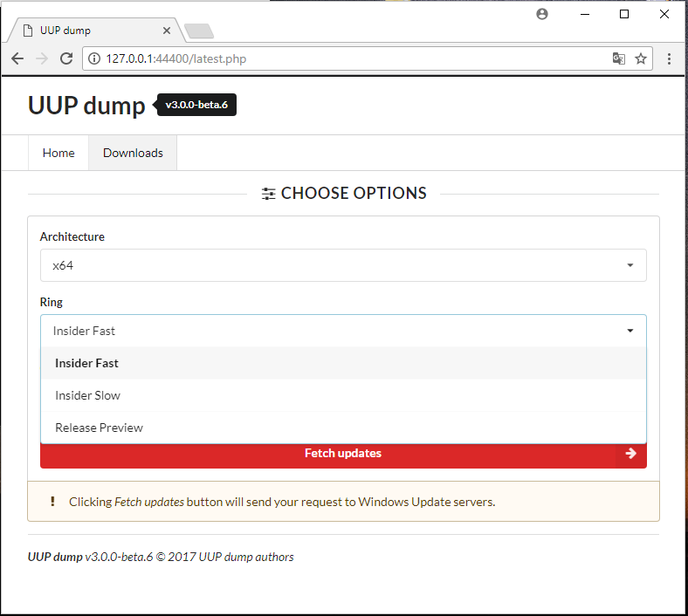688x616 pixels.
Task: Click the CHOOSE OPTIONS heading
Action: pyautogui.click(x=354, y=194)
